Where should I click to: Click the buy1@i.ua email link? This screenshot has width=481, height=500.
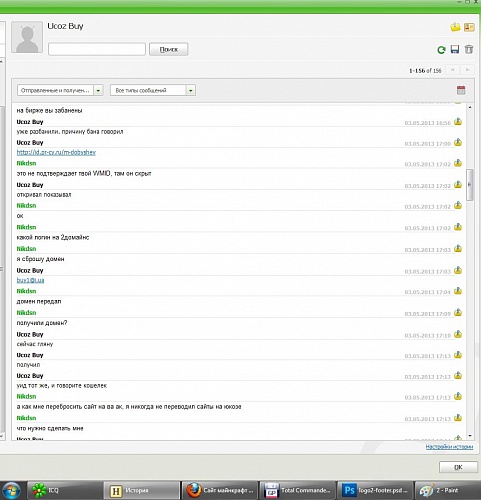click(30, 280)
